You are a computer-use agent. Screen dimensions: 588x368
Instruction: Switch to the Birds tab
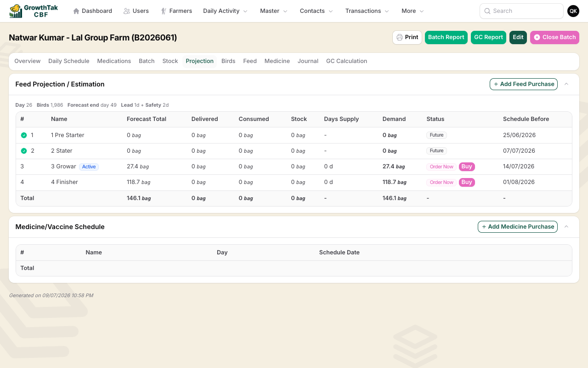coord(228,61)
